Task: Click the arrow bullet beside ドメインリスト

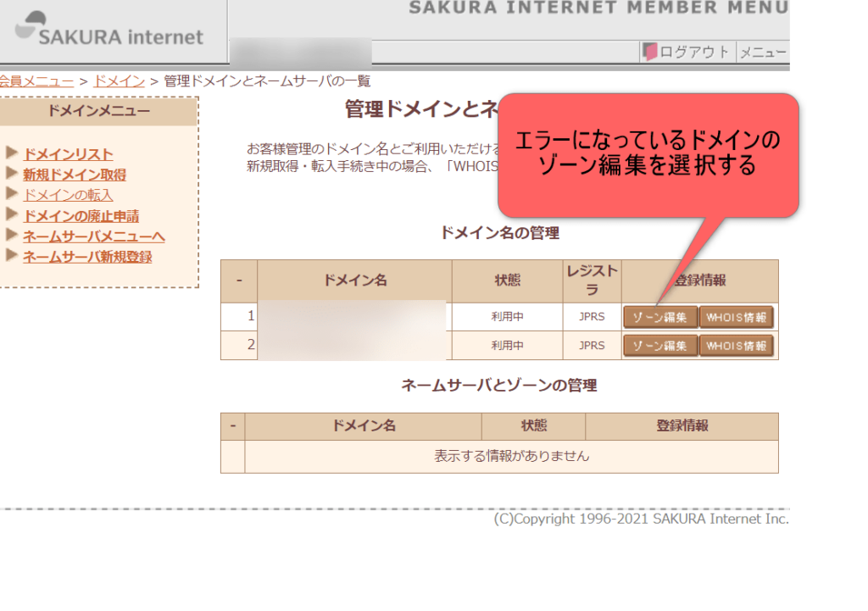Action: pos(12,153)
